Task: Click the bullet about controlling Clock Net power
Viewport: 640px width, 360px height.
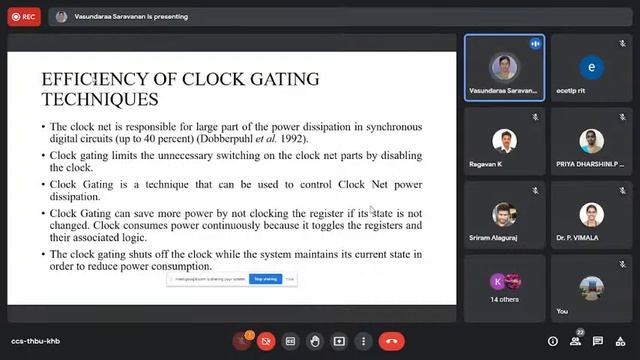Action: tap(236, 190)
